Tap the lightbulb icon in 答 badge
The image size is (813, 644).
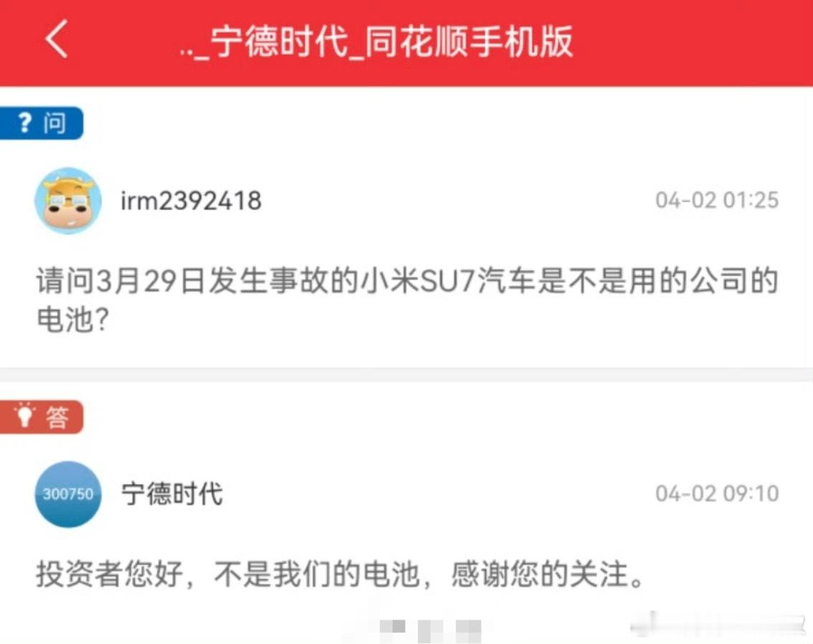[24, 415]
